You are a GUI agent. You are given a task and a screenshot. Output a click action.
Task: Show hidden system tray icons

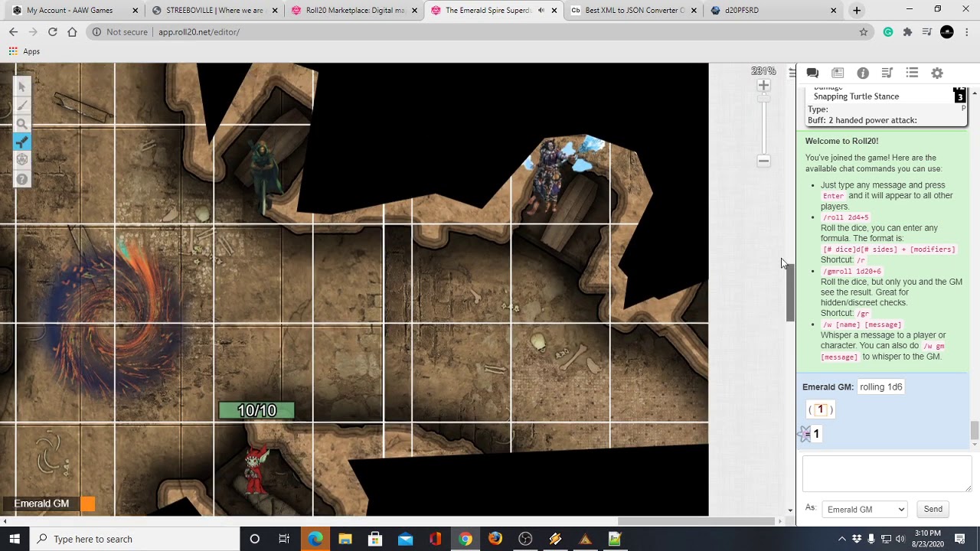click(x=841, y=539)
